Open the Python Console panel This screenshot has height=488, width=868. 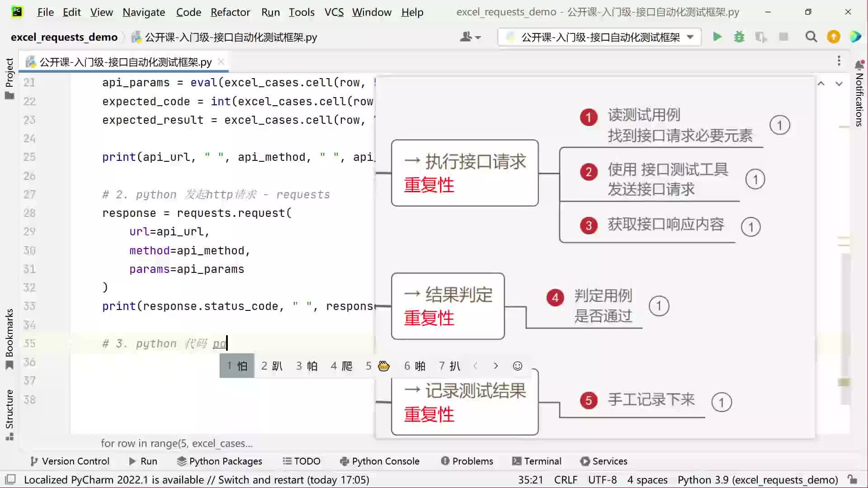(386, 460)
